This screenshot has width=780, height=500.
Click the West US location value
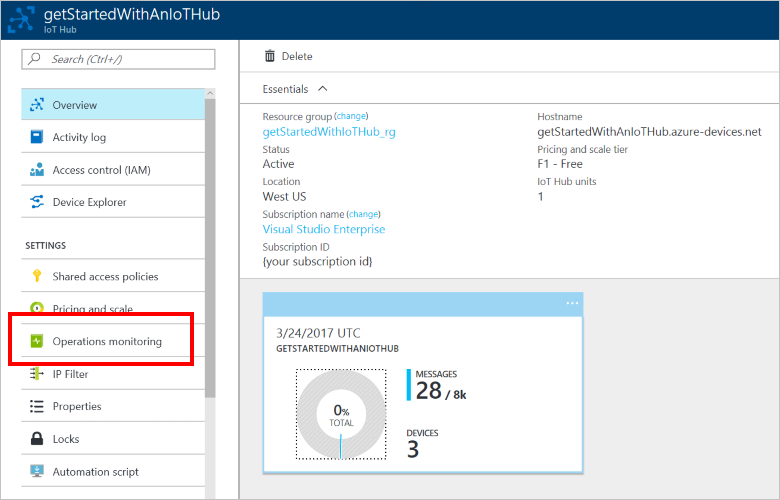285,197
